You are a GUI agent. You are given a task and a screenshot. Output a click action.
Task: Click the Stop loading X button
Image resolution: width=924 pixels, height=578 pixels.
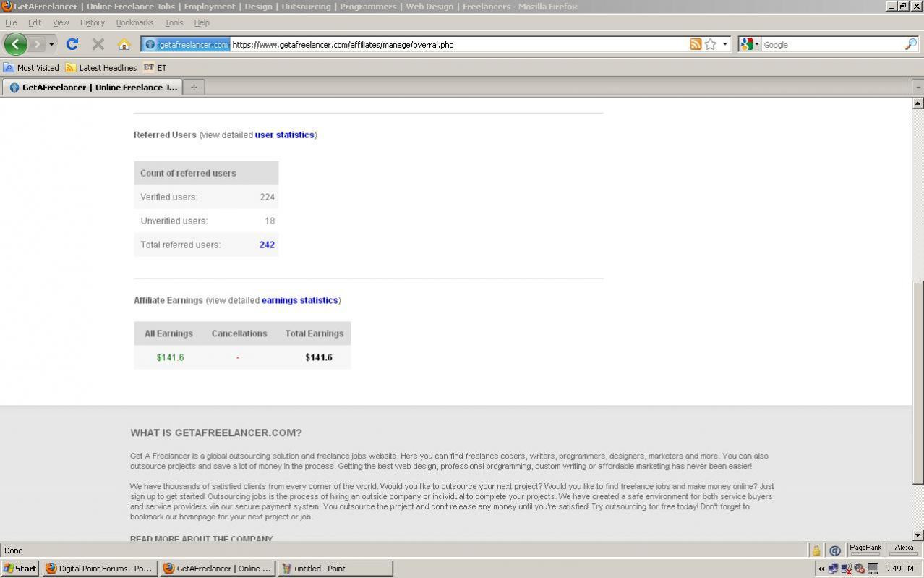(x=98, y=44)
